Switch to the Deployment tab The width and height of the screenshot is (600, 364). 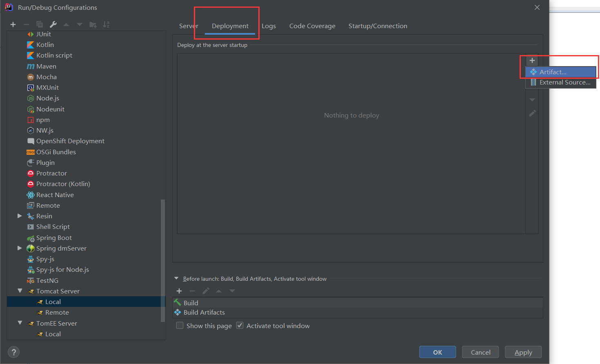point(230,26)
